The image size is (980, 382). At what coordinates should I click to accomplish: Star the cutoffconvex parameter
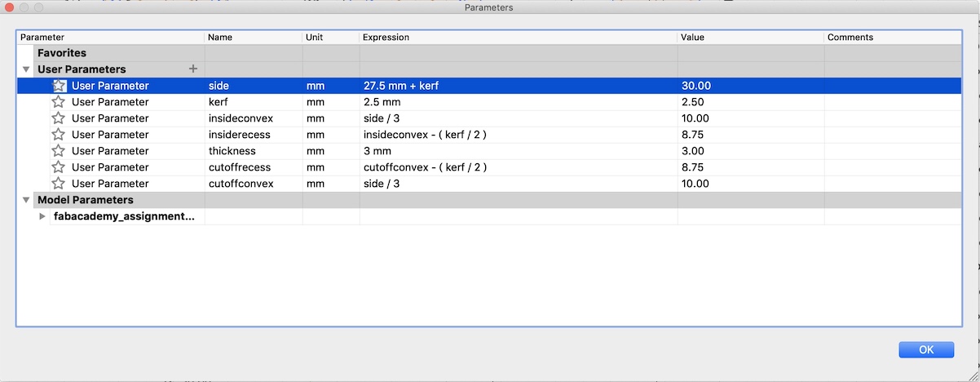[59, 184]
